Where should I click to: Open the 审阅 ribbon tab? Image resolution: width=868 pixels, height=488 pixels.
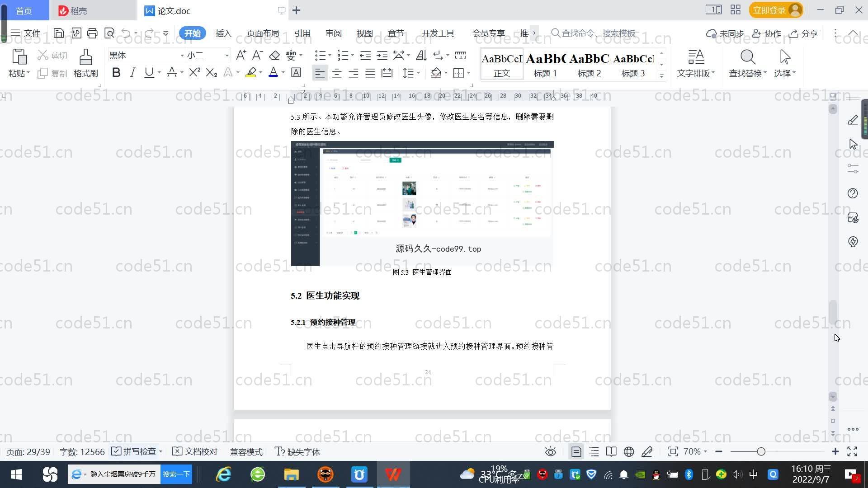point(334,33)
